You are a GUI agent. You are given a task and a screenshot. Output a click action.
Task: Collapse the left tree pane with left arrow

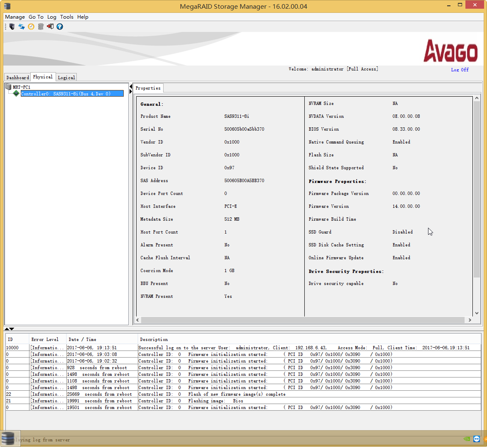131,87
